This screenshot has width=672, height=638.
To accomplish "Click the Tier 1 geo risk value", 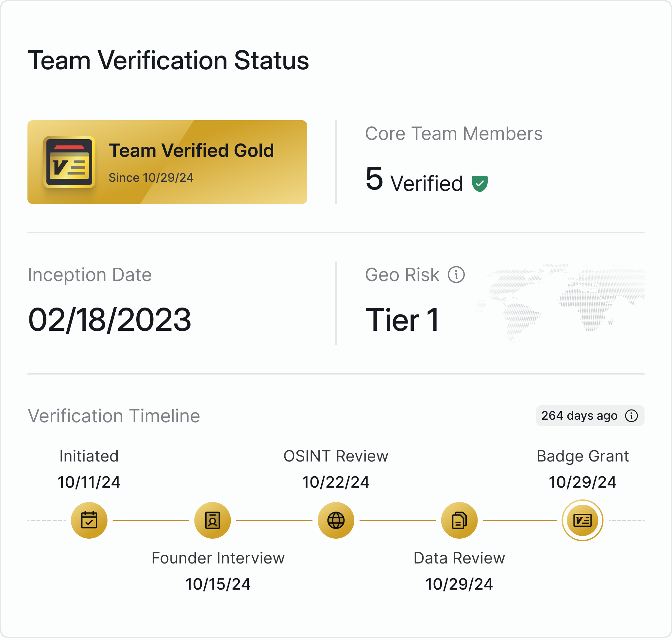I will pyautogui.click(x=402, y=320).
